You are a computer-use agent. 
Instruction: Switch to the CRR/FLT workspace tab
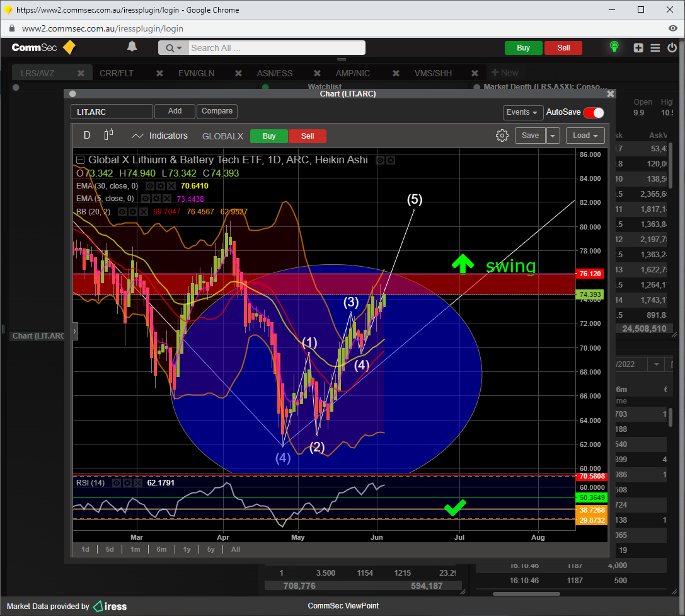point(116,73)
